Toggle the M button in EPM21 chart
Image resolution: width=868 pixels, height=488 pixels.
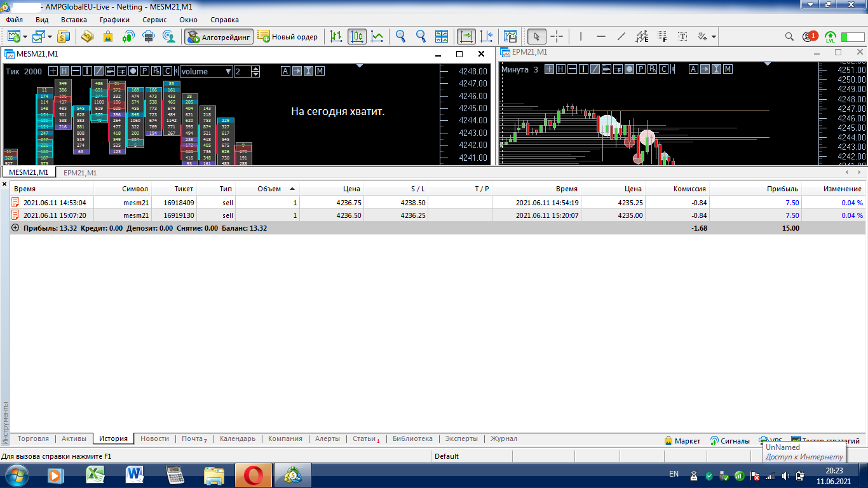click(728, 69)
